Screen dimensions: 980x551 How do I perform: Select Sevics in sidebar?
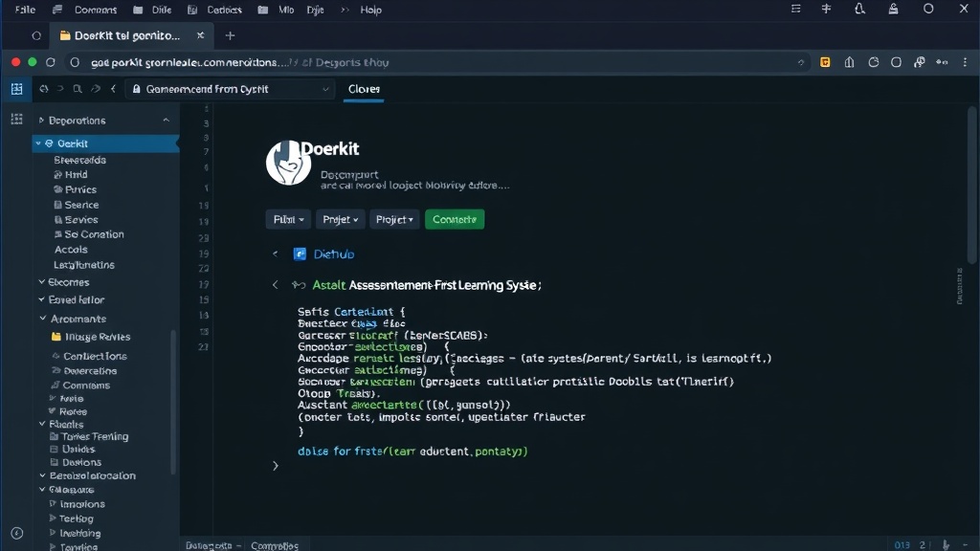point(76,220)
